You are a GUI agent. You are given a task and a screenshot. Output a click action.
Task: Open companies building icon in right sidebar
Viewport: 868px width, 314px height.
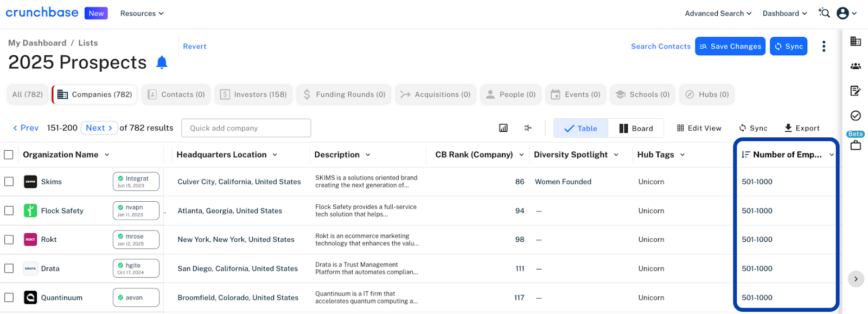point(856,41)
